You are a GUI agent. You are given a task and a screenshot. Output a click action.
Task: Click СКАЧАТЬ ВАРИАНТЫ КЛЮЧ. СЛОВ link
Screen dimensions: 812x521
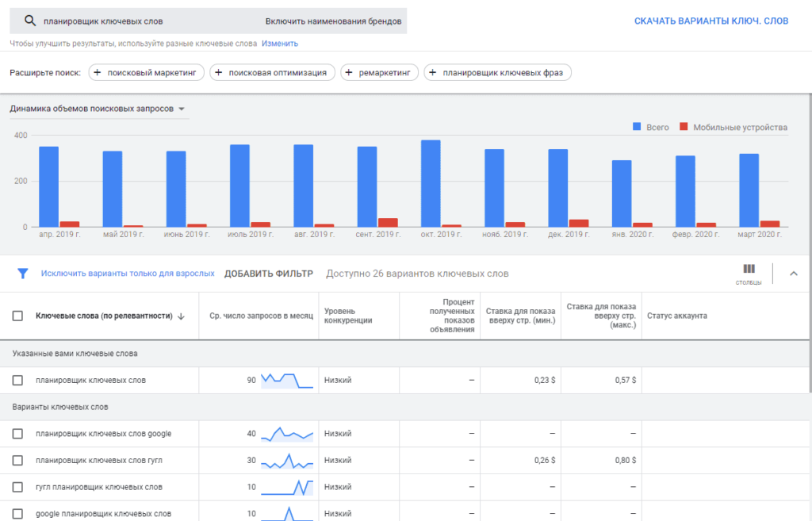[x=710, y=19]
